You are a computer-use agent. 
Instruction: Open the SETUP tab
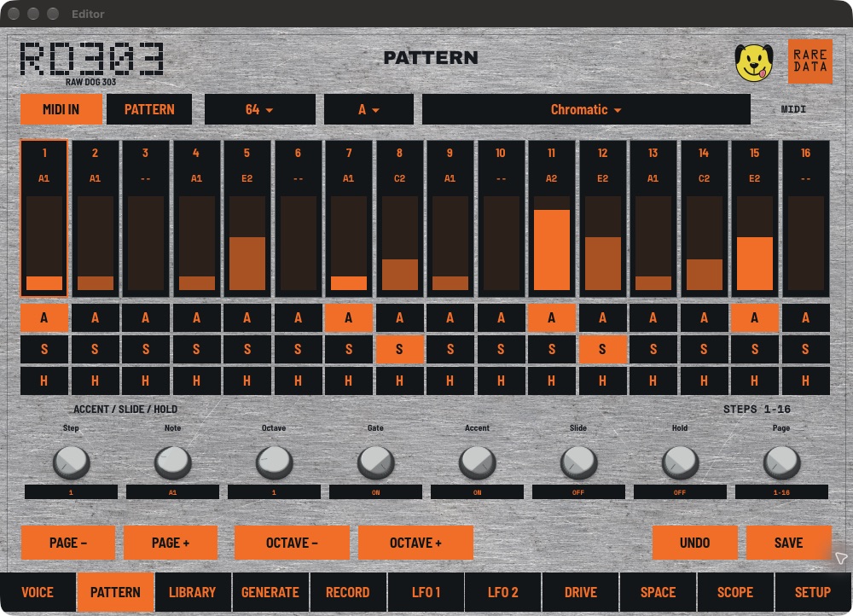[813, 592]
